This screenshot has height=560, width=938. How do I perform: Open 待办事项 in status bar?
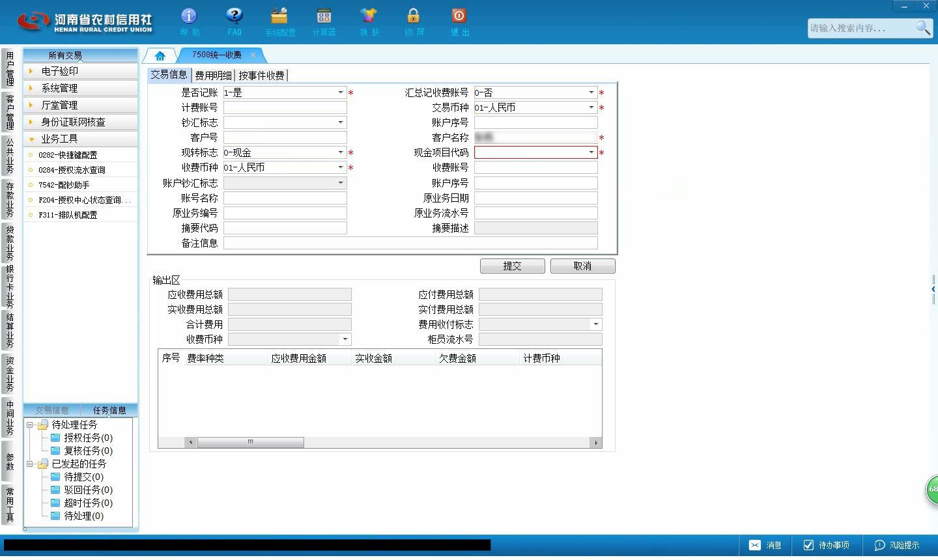[826, 545]
